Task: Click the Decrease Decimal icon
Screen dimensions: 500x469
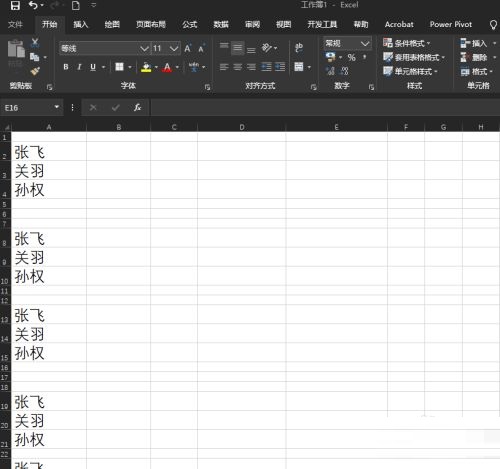Action: click(344, 71)
